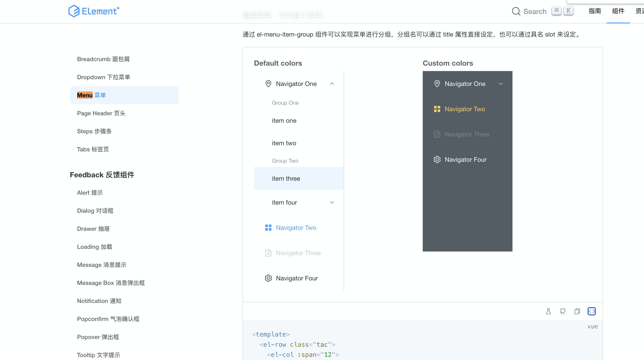Click the Element Plus logo

pyautogui.click(x=94, y=11)
